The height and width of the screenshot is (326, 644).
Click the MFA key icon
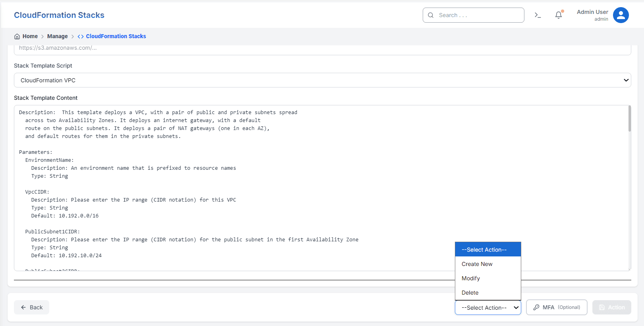pos(536,307)
